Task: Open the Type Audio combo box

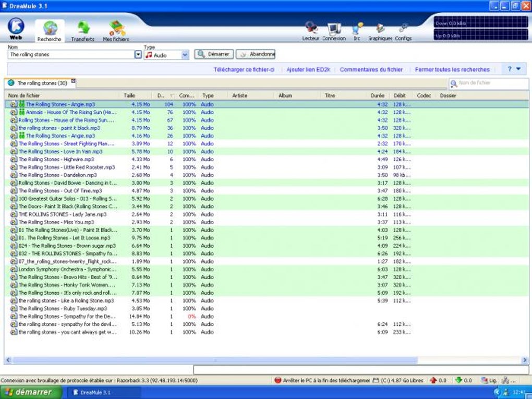Action: (166, 55)
